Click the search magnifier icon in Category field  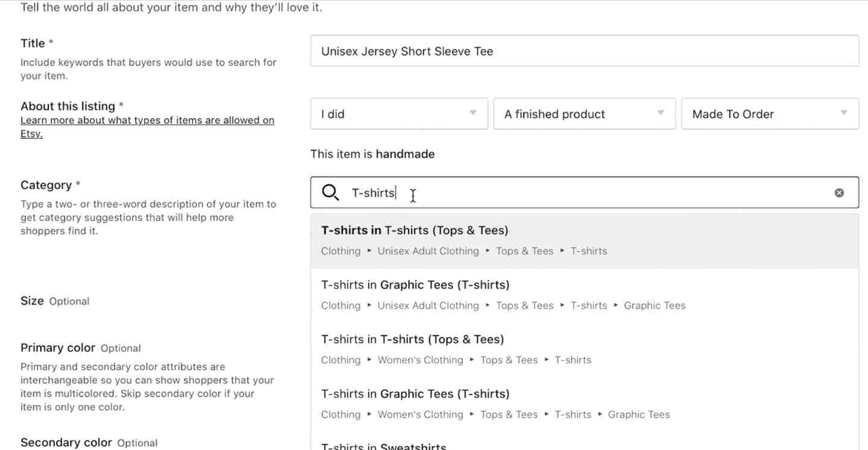pyautogui.click(x=330, y=193)
